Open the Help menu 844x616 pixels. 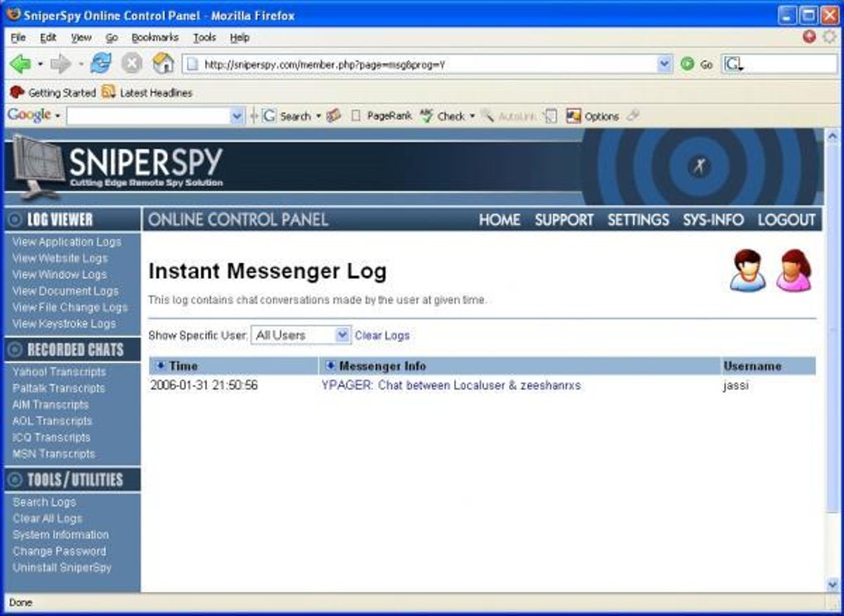(239, 38)
